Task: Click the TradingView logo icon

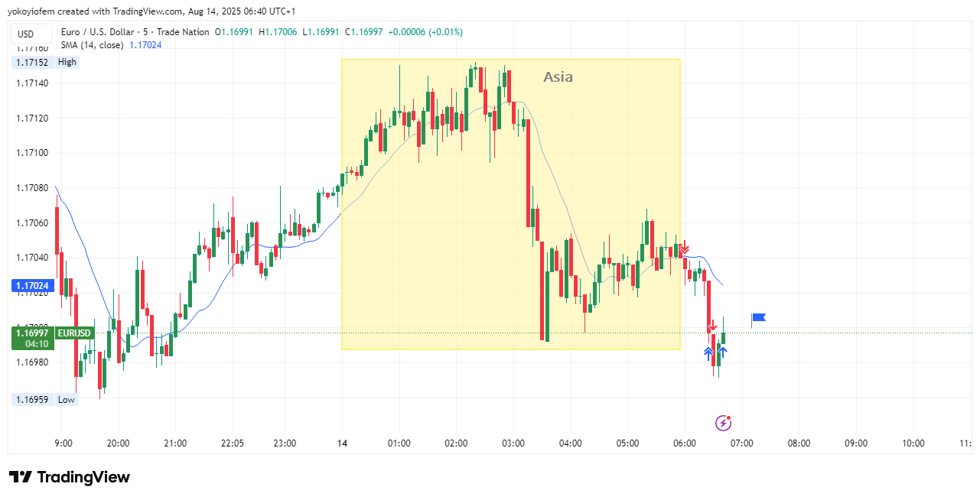Action: (21, 477)
